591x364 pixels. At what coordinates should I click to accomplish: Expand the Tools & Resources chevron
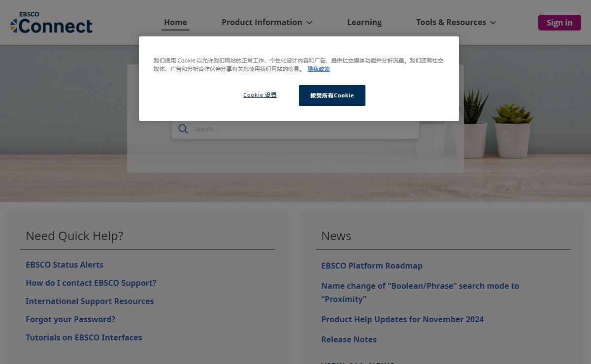[x=493, y=23]
